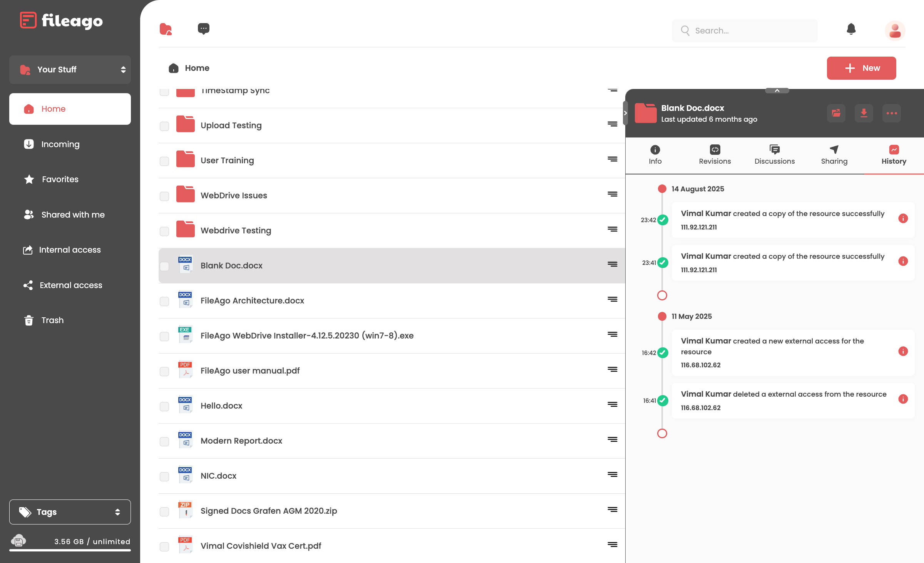Image resolution: width=924 pixels, height=563 pixels.
Task: Click the fileago logo icon
Action: [28, 20]
